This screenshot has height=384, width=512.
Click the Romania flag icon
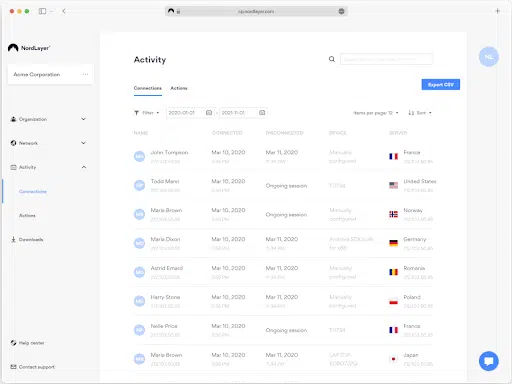pyautogui.click(x=393, y=272)
